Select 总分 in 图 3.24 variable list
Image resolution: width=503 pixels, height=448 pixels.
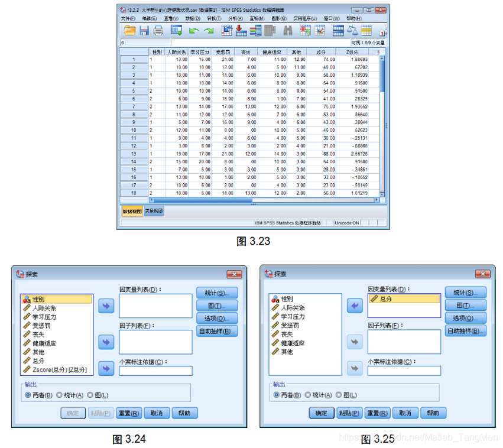click(x=57, y=361)
